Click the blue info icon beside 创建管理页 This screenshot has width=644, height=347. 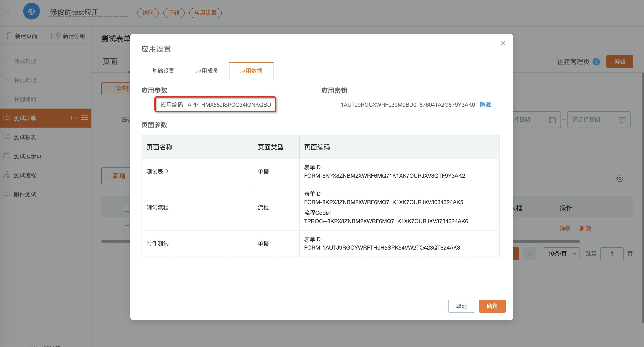pos(596,61)
